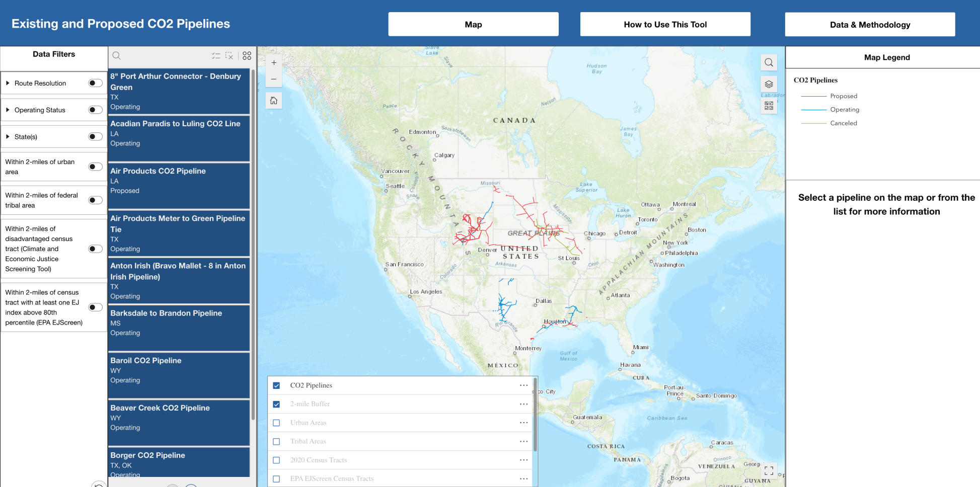Expand the State(s) filter section

[x=8, y=136]
